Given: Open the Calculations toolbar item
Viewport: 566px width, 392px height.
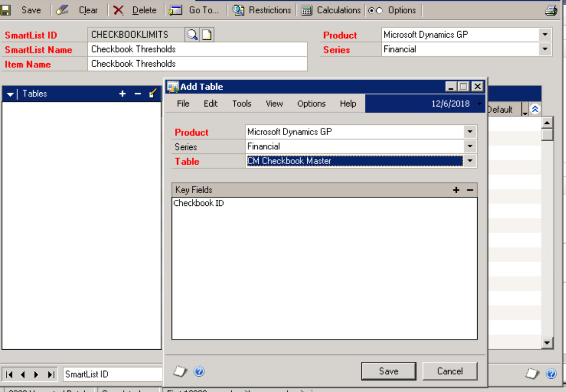Looking at the screenshot, I should pyautogui.click(x=331, y=10).
